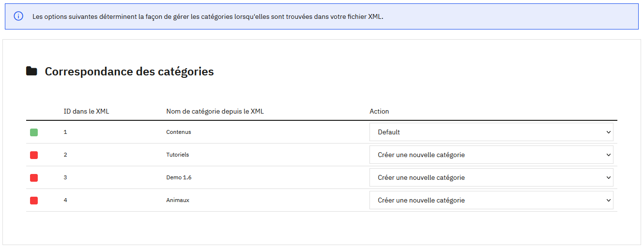
Task: Click the XML info message text
Action: pyautogui.click(x=208, y=16)
